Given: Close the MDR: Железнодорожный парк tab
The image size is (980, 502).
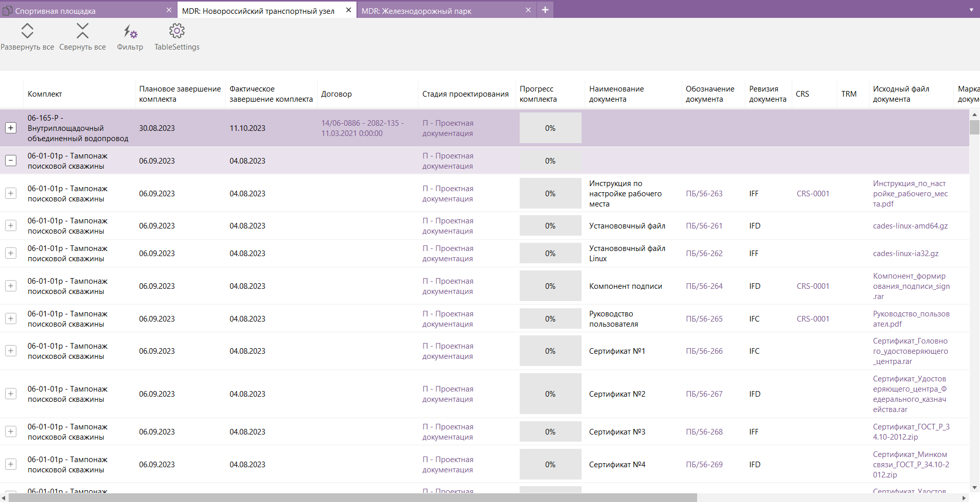Looking at the screenshot, I should coord(528,10).
